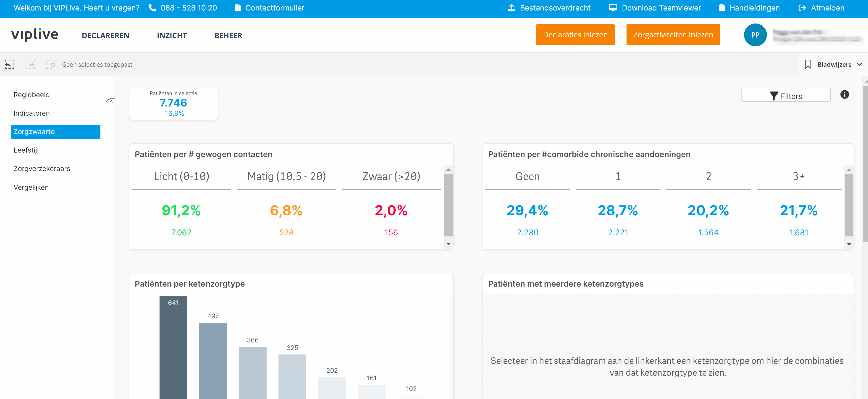This screenshot has height=399, width=868.
Task: Click the Download Teamviewer link
Action: coord(661,8)
